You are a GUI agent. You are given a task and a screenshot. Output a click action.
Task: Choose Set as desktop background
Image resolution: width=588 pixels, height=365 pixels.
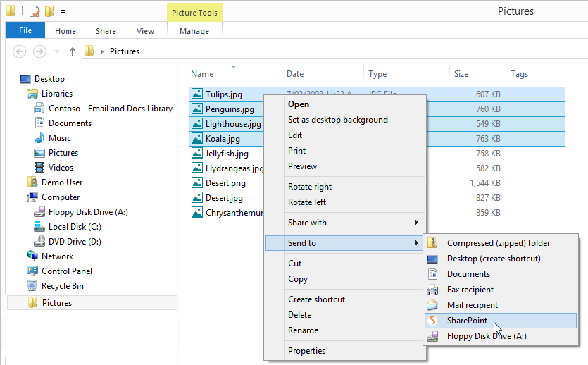click(337, 120)
